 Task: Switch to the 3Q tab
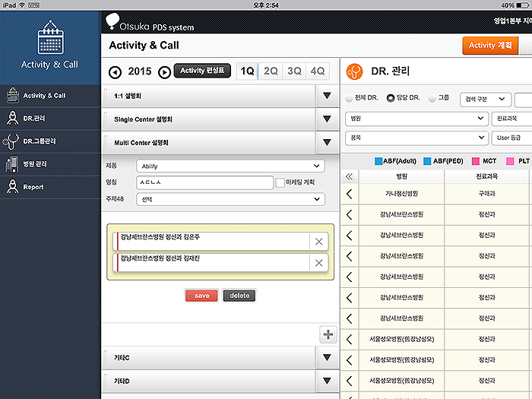[x=294, y=71]
